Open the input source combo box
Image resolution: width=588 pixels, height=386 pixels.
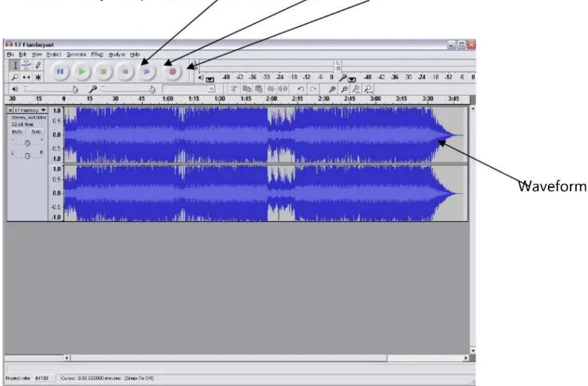pos(188,89)
